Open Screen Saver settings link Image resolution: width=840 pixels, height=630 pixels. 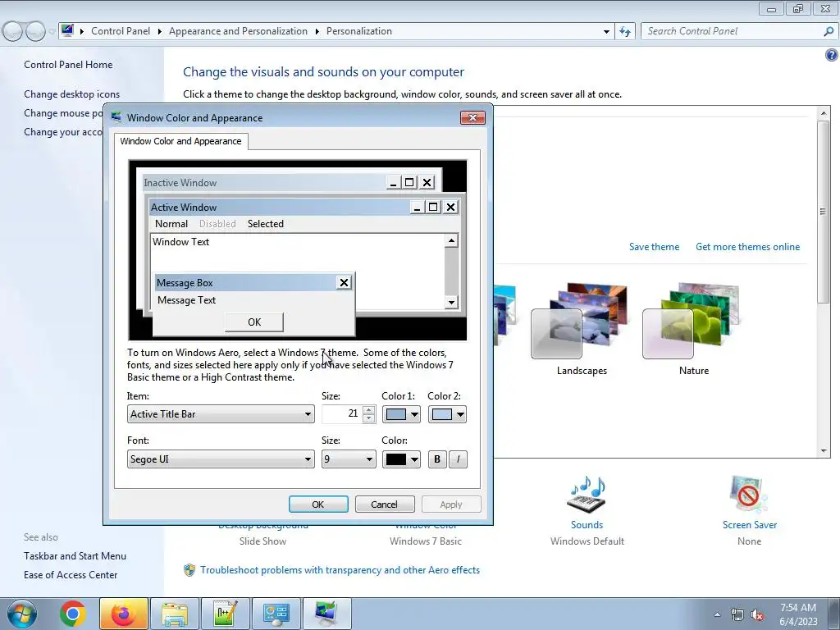[750, 525]
